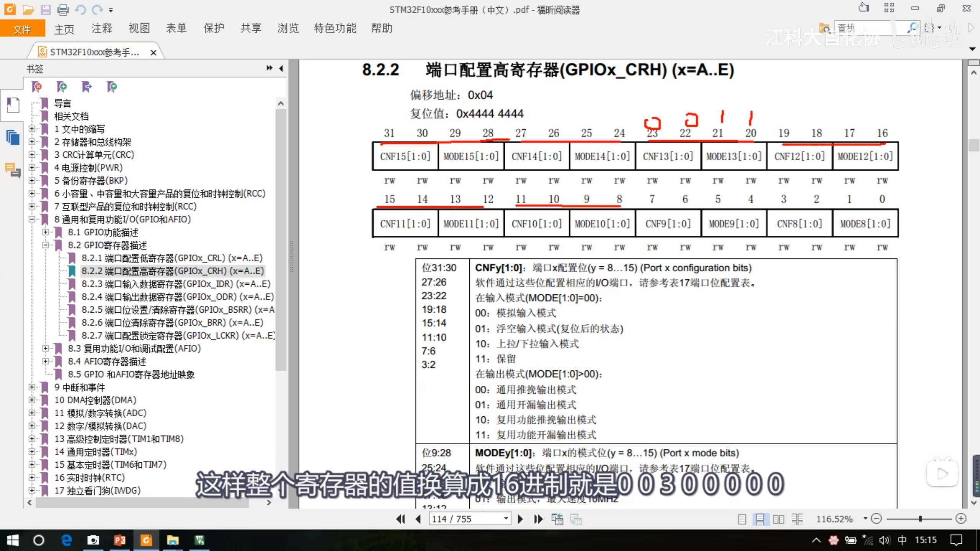Open the Comments panel icon in sidebar
980x551 pixels.
pos(13,170)
